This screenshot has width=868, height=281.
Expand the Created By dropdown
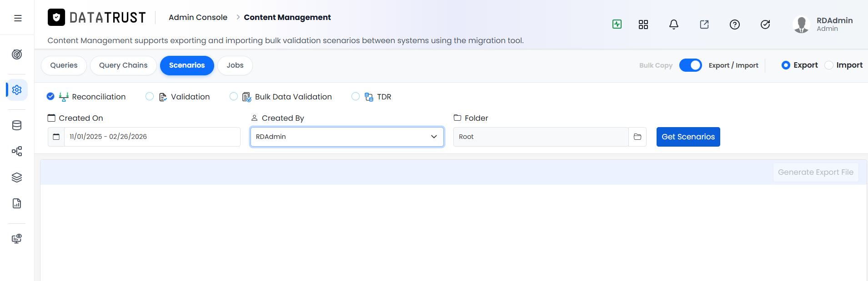click(x=347, y=137)
